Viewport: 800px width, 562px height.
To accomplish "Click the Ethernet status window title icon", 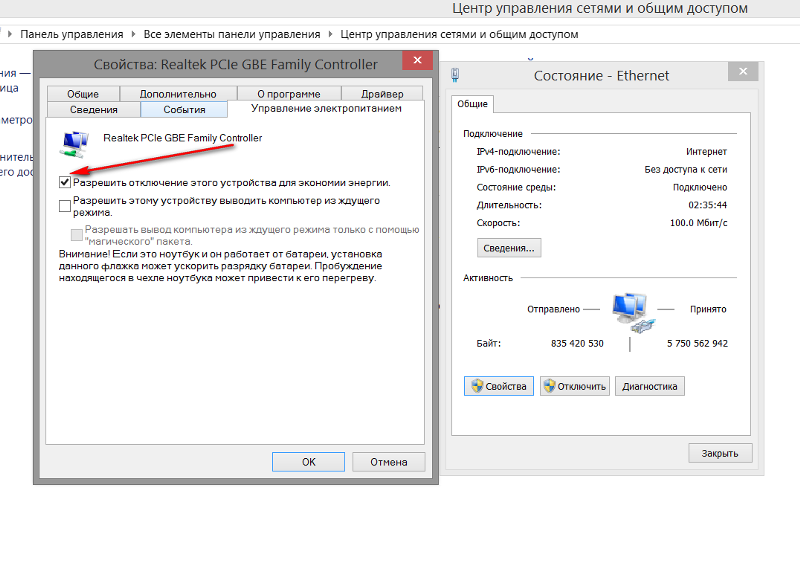I will click(455, 75).
